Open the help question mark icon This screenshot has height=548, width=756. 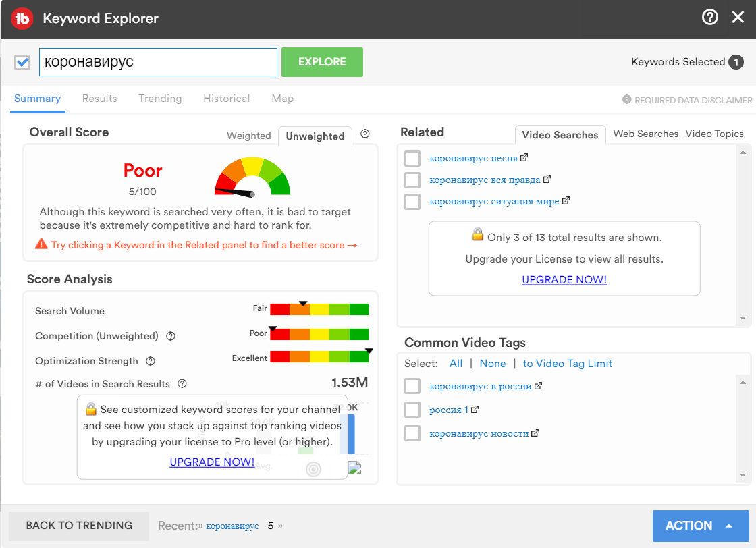tap(709, 18)
